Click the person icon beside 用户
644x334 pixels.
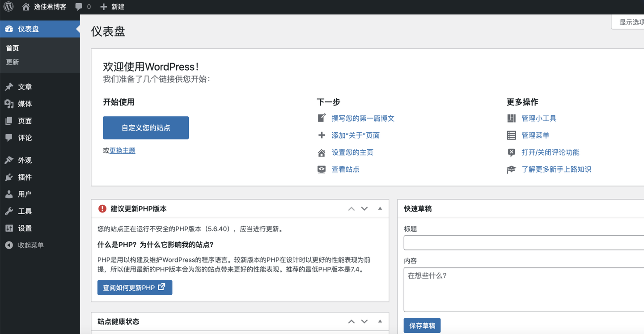tap(9, 194)
